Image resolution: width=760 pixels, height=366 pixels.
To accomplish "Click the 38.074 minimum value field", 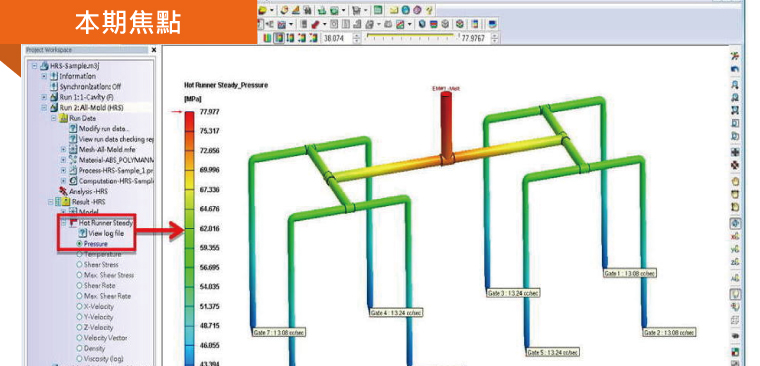I will [x=337, y=38].
